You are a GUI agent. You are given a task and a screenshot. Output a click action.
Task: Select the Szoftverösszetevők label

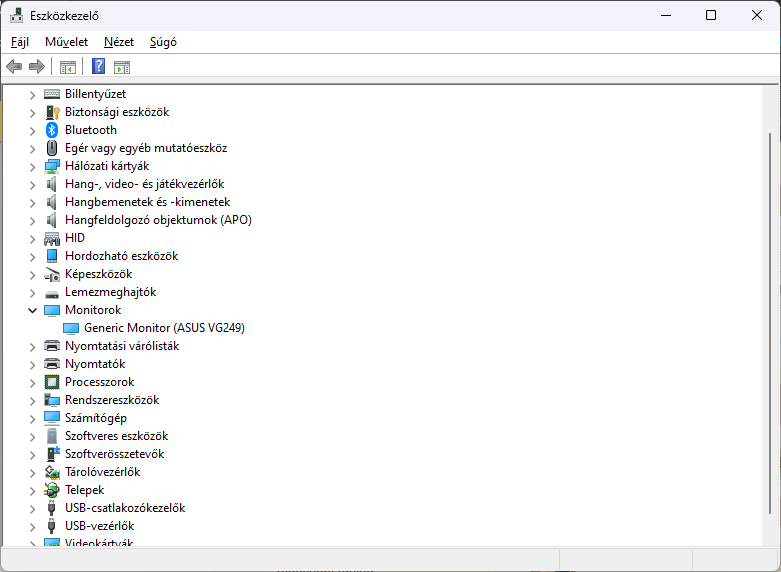pyautogui.click(x=115, y=454)
